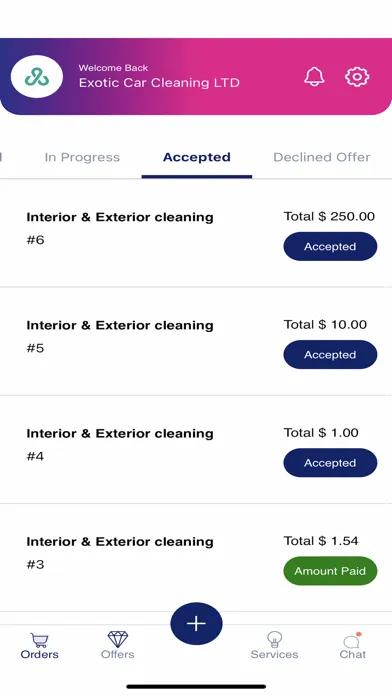Tap the company logo avatar

37,77
